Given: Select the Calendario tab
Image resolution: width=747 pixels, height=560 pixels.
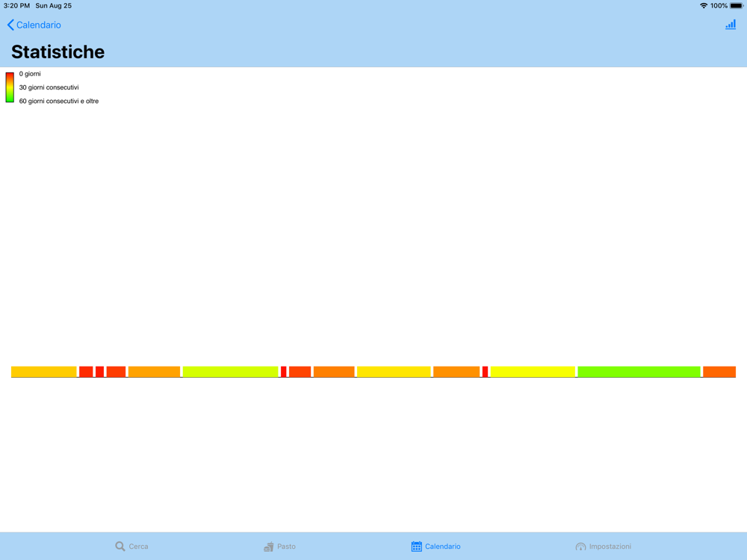Looking at the screenshot, I should tap(436, 547).
